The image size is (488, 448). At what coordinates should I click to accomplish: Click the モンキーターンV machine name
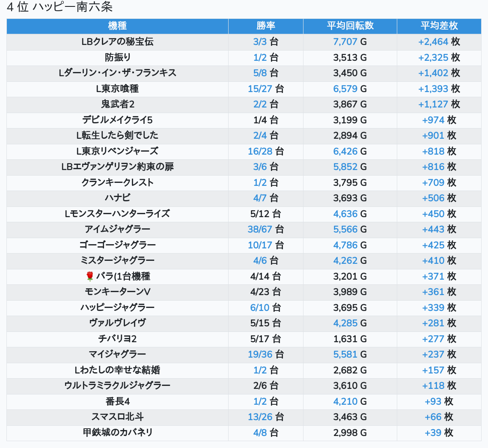(117, 292)
